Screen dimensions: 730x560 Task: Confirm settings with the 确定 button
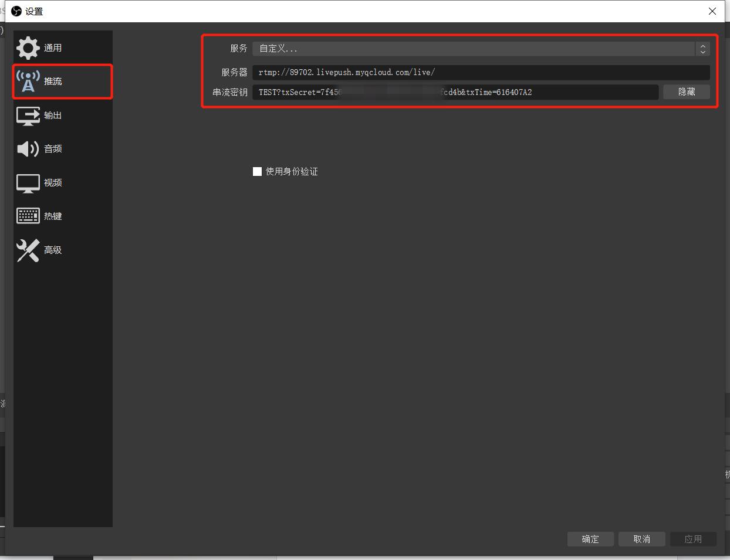(x=590, y=539)
